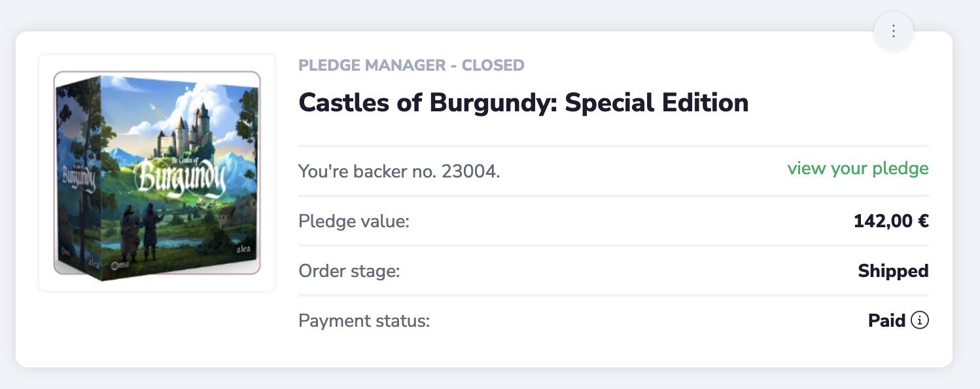Click the Paid status text
The width and height of the screenshot is (980, 389).
click(x=886, y=321)
